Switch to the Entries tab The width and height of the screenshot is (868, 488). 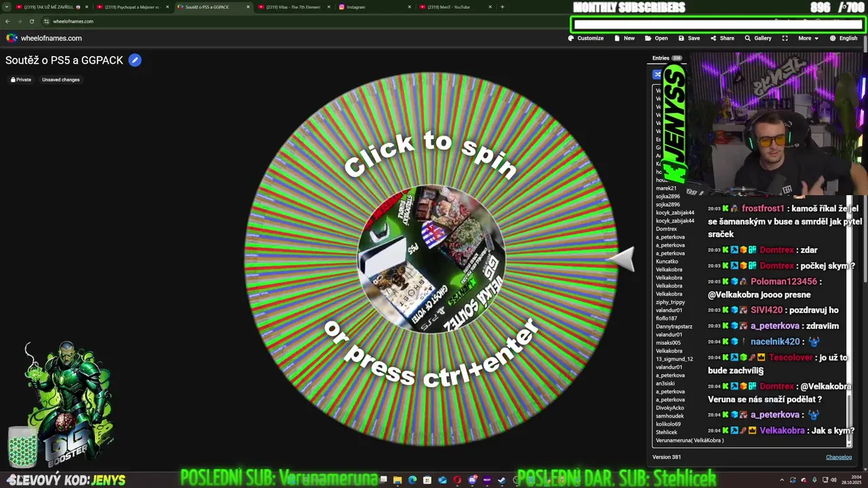tap(667, 58)
